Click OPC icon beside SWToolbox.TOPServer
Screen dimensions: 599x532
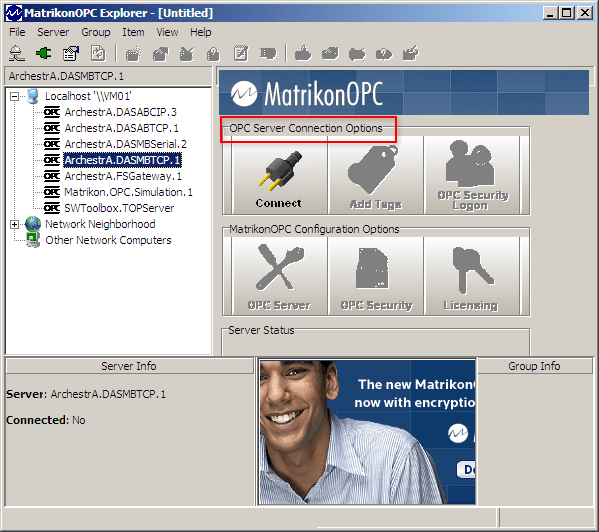click(x=52, y=208)
